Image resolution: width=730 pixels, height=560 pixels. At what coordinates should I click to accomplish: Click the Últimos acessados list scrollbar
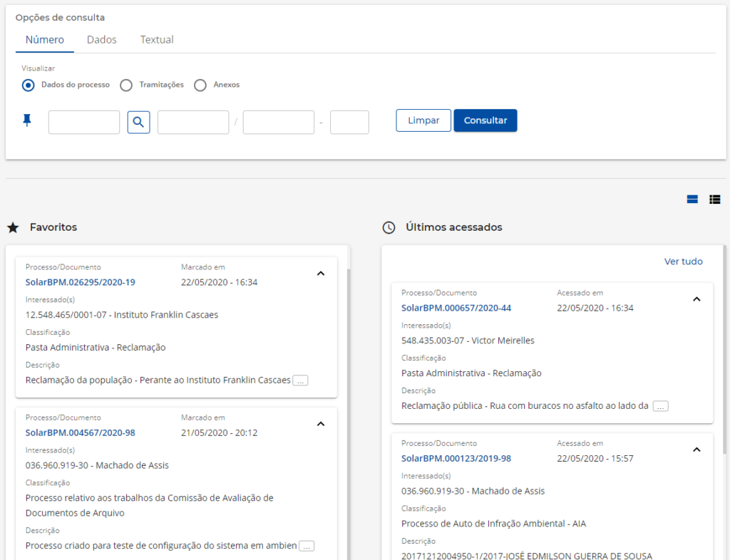click(724, 350)
